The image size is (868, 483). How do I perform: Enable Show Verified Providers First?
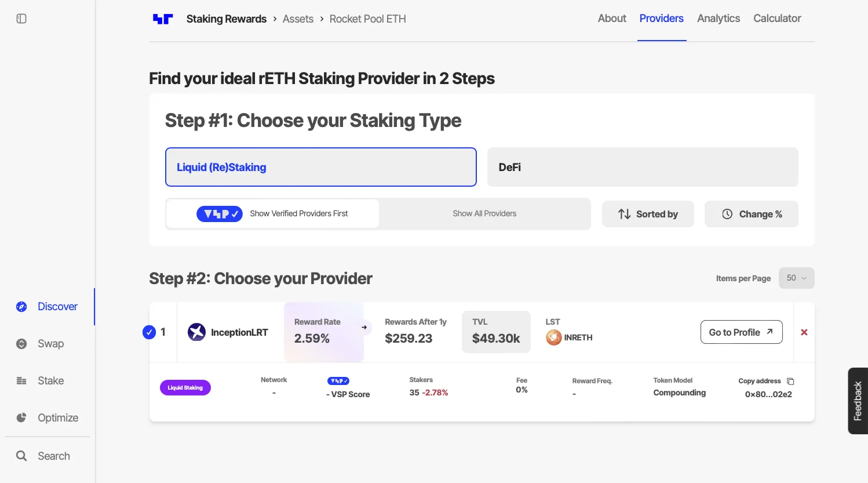(x=273, y=214)
